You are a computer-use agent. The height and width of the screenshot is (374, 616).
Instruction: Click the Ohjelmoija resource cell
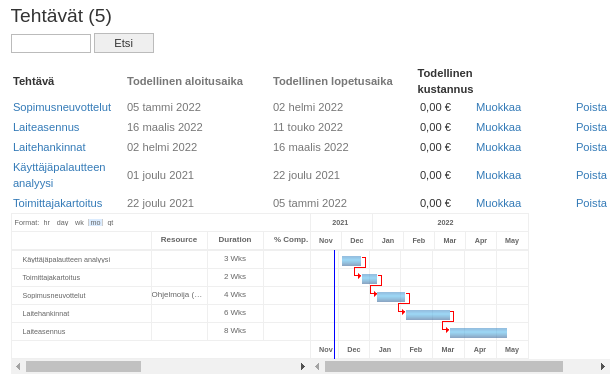point(179,295)
